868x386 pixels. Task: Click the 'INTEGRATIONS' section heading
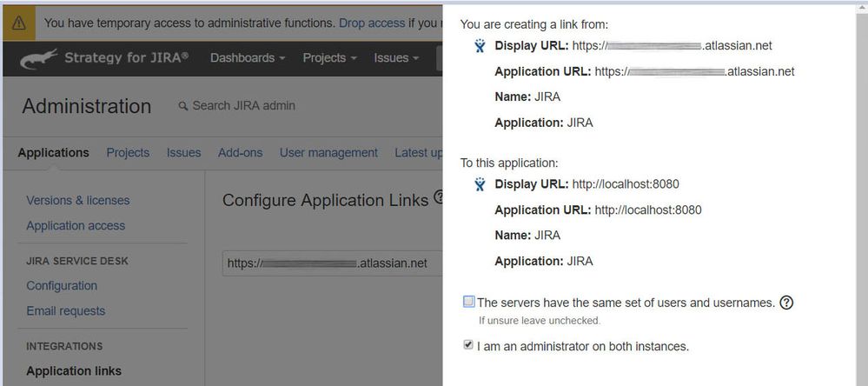tap(64, 346)
